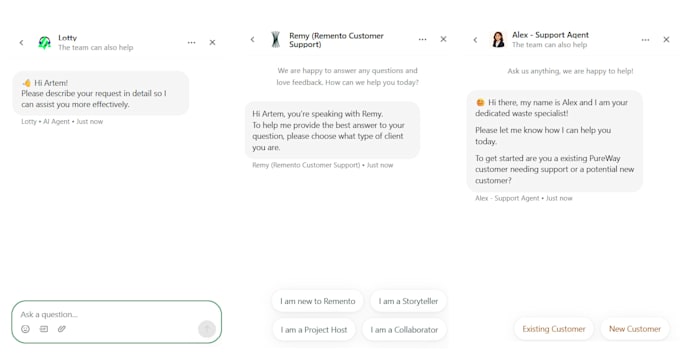
Task: Open the GIF picker in Lotty chat
Action: pyautogui.click(x=44, y=329)
